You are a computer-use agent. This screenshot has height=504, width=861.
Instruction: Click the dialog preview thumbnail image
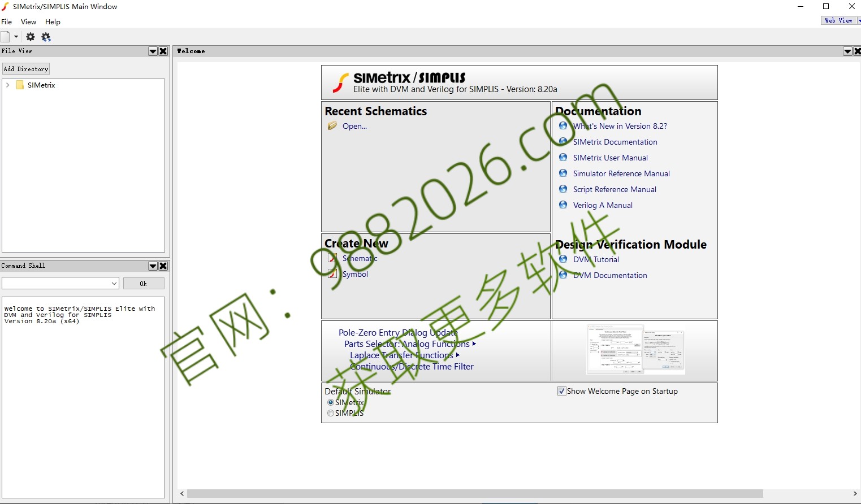(635, 350)
